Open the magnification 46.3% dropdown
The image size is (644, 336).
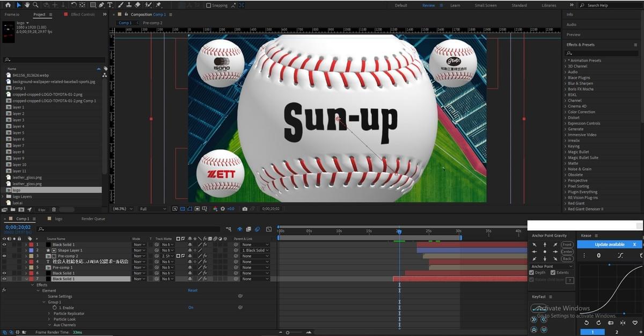(x=123, y=209)
